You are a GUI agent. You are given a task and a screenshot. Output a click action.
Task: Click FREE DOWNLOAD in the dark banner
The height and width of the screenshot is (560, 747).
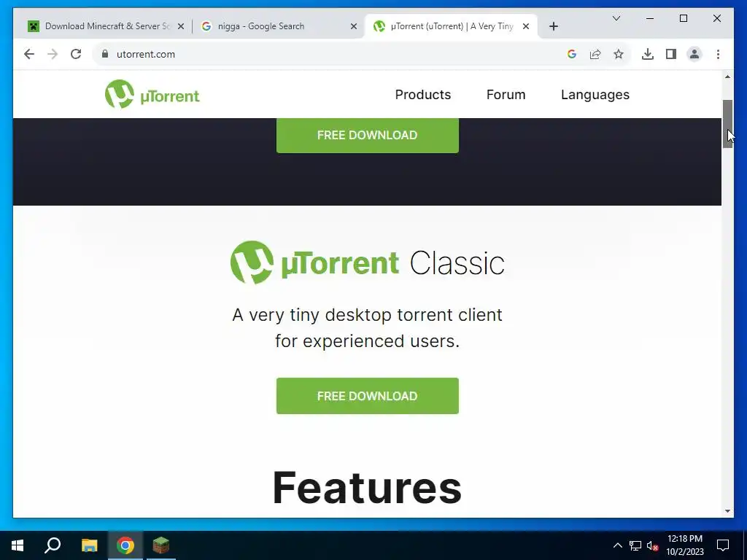tap(368, 135)
